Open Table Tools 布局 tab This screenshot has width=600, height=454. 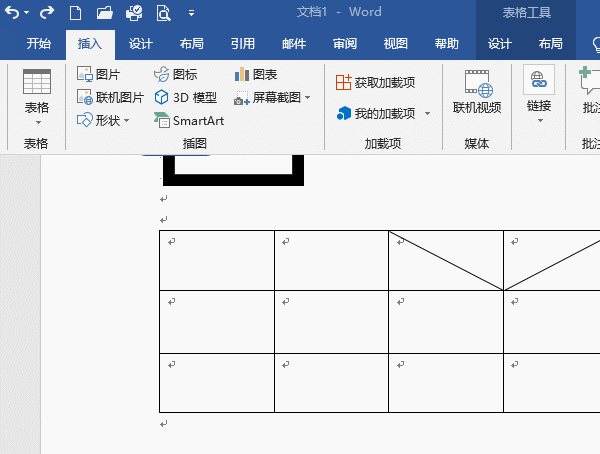click(x=551, y=44)
